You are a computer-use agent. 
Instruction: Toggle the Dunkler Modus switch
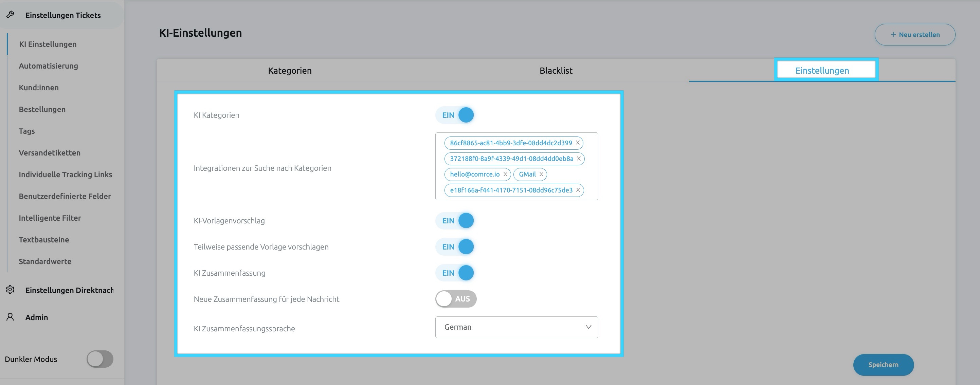[x=100, y=359]
